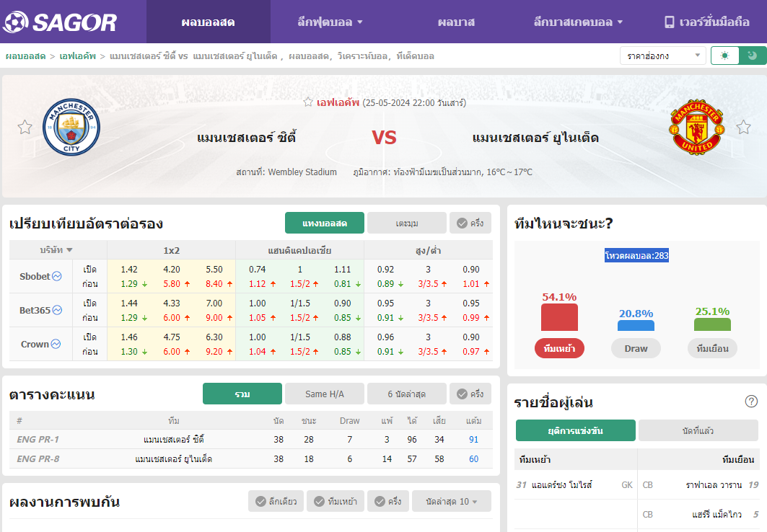Open Sbobet odds trend chart icon
Image resolution: width=767 pixels, height=532 pixels.
point(57,276)
